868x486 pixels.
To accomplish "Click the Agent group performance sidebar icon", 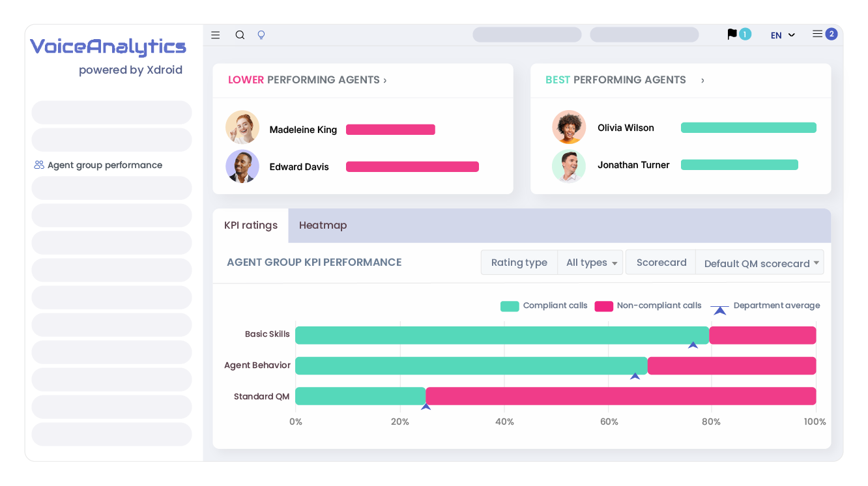I will coord(38,165).
